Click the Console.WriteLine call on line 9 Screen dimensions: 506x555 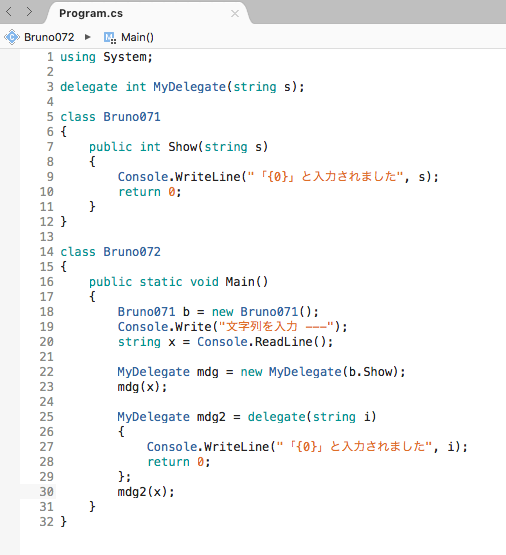pyautogui.click(x=278, y=177)
